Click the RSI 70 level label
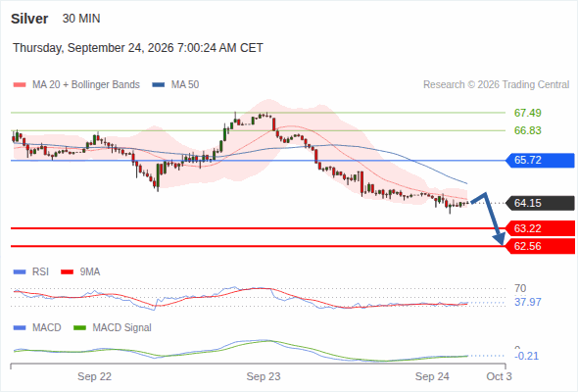Image resolution: width=578 pixels, height=392 pixels. (x=520, y=288)
